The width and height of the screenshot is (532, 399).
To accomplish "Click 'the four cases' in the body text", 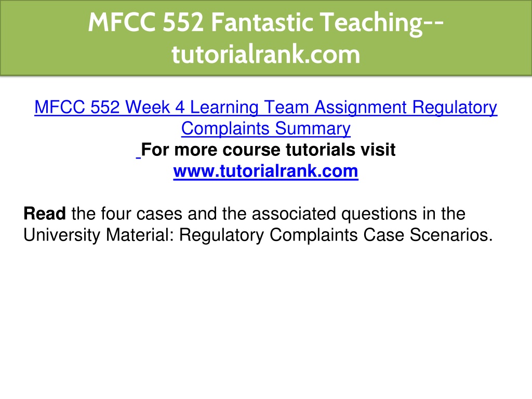I will click(127, 214).
